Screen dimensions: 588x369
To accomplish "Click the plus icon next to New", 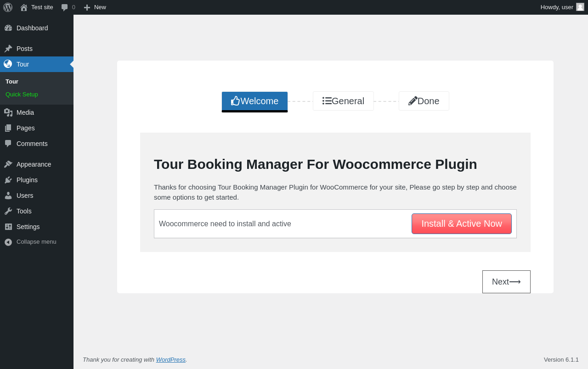I will tap(87, 7).
